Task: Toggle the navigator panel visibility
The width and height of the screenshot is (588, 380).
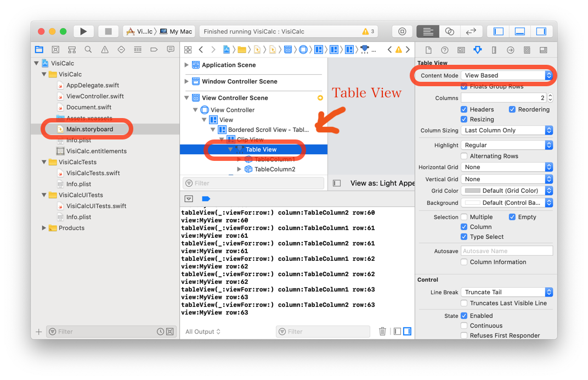Action: (499, 31)
